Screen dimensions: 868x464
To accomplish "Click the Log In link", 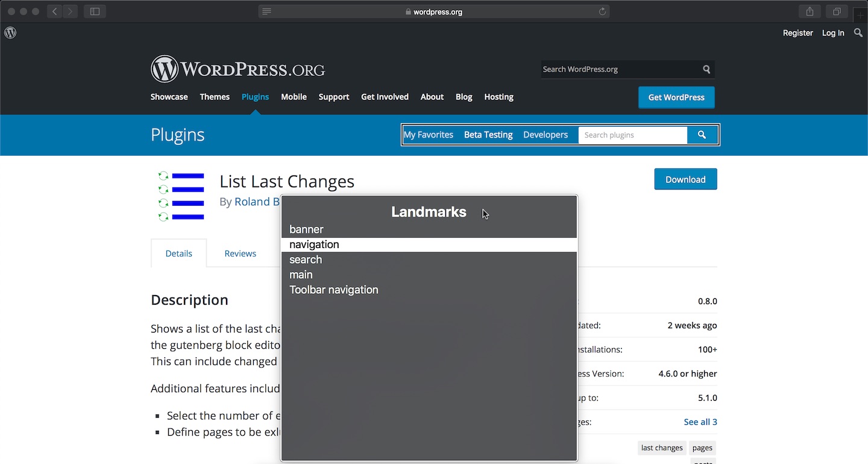I will (833, 33).
